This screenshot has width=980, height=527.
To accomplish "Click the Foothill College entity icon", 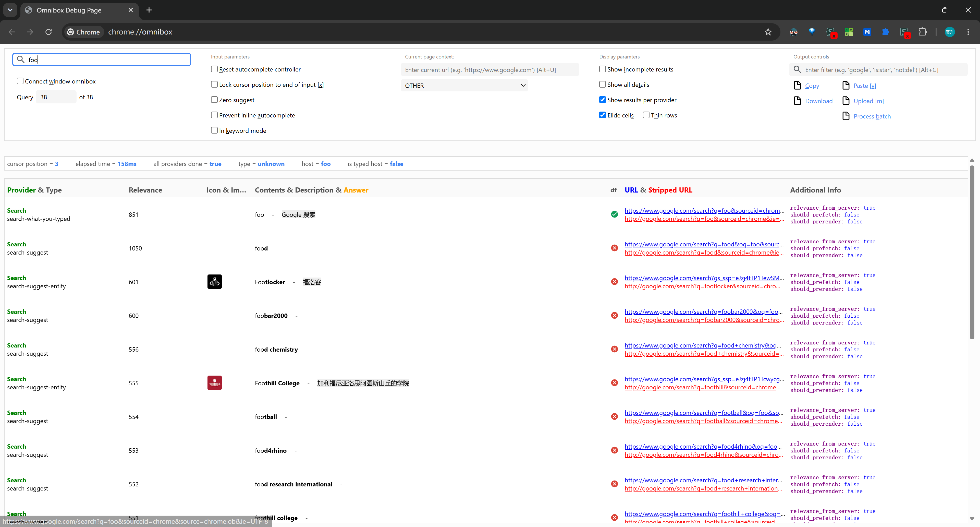I will [215, 383].
